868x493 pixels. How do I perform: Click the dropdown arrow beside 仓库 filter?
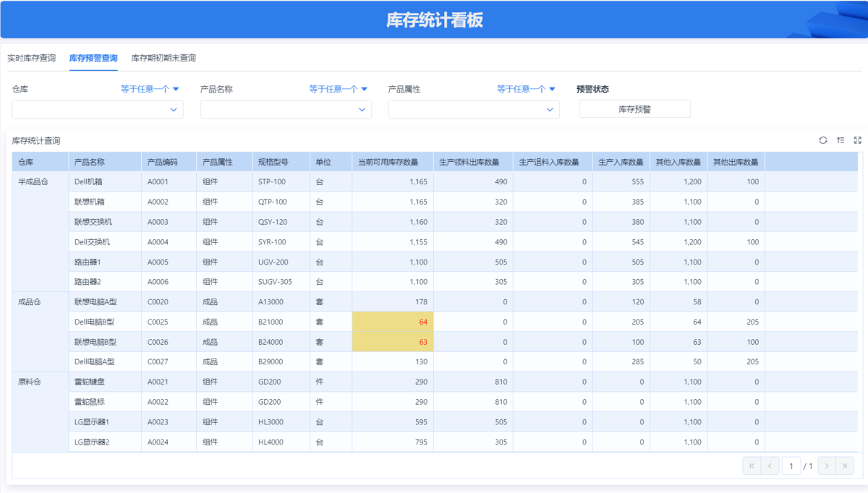point(173,109)
